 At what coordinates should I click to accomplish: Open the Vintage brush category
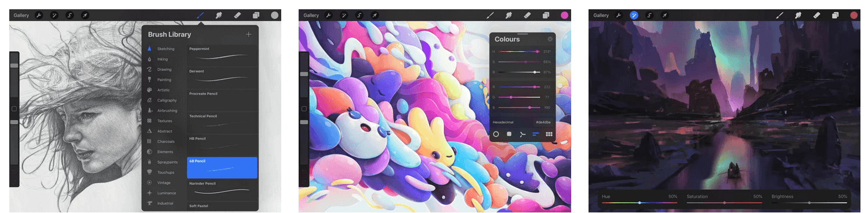click(164, 182)
